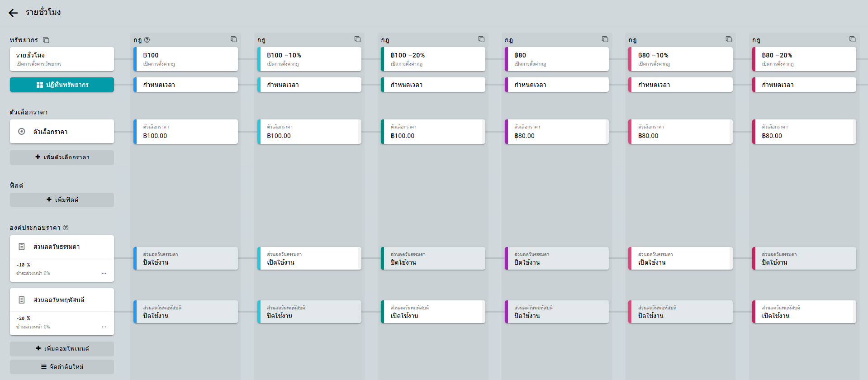Select the ตัวเลือกราคา radio option card
868x380 pixels.
[62, 132]
